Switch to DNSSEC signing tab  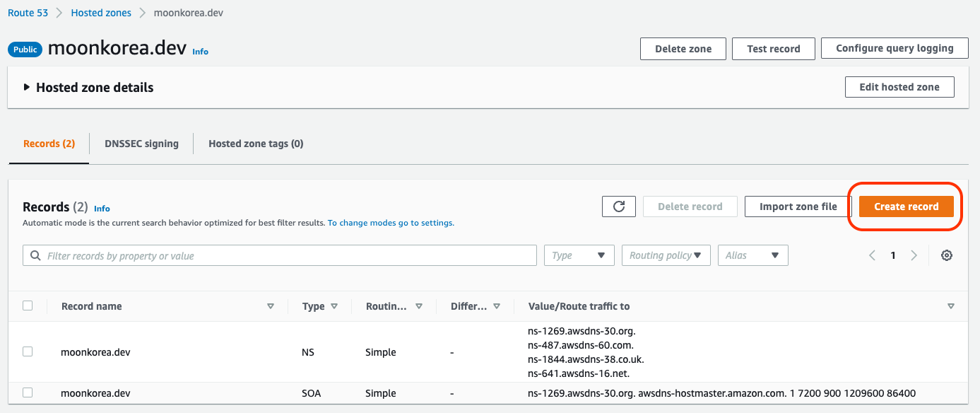141,144
